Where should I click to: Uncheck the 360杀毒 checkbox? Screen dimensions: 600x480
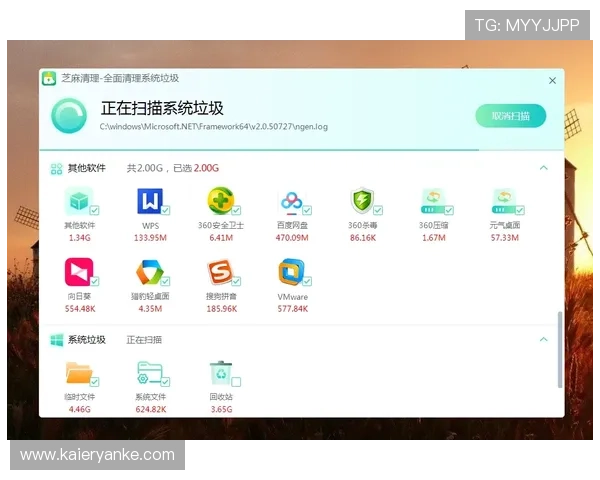(378, 210)
